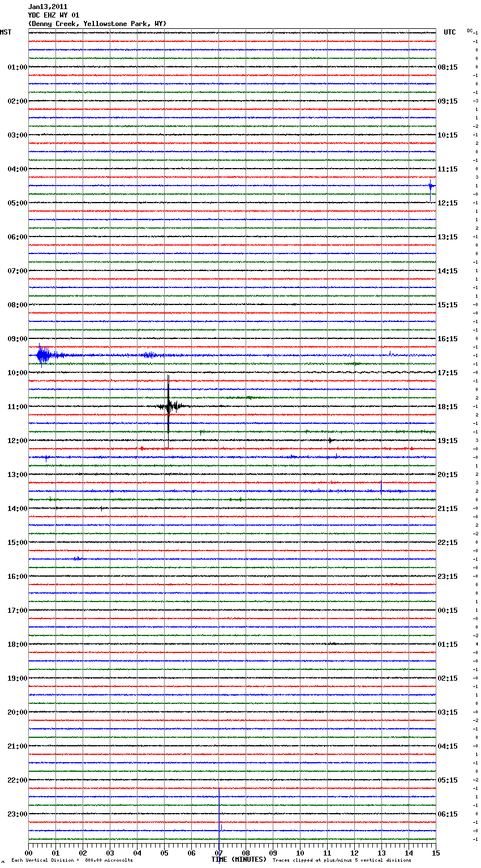Click the small black event near minute 11 on 12:00 trace
Viewport: 481px width, 868px height.
click(x=330, y=440)
